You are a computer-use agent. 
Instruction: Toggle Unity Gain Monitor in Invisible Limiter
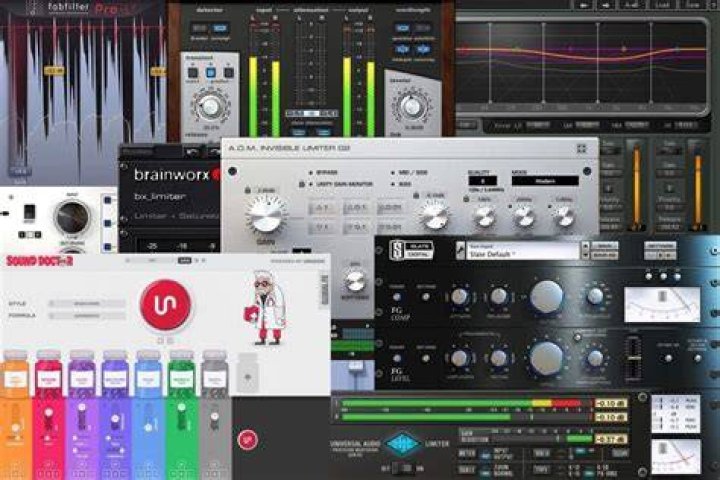[x=341, y=184]
